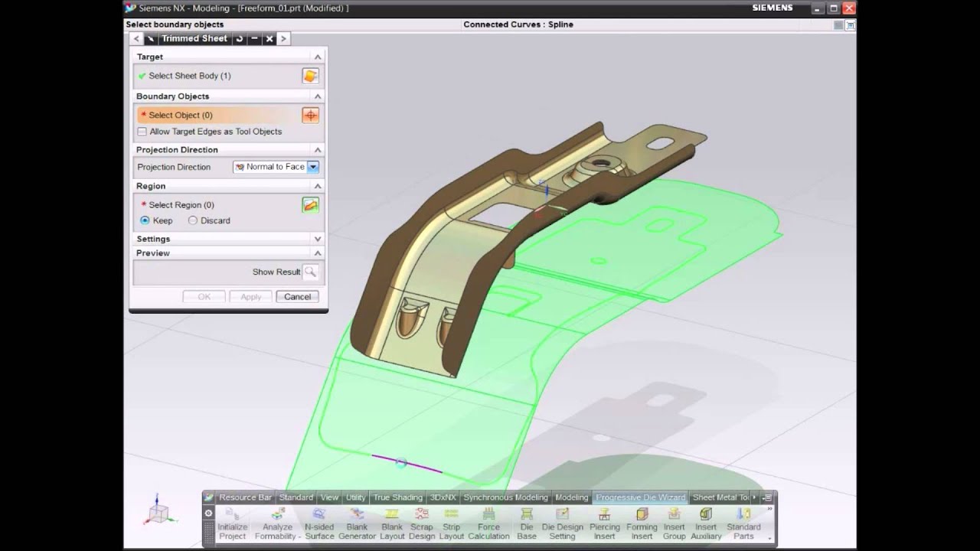Select the Keep radio button
Image resolution: width=980 pixels, height=551 pixels.
[145, 220]
